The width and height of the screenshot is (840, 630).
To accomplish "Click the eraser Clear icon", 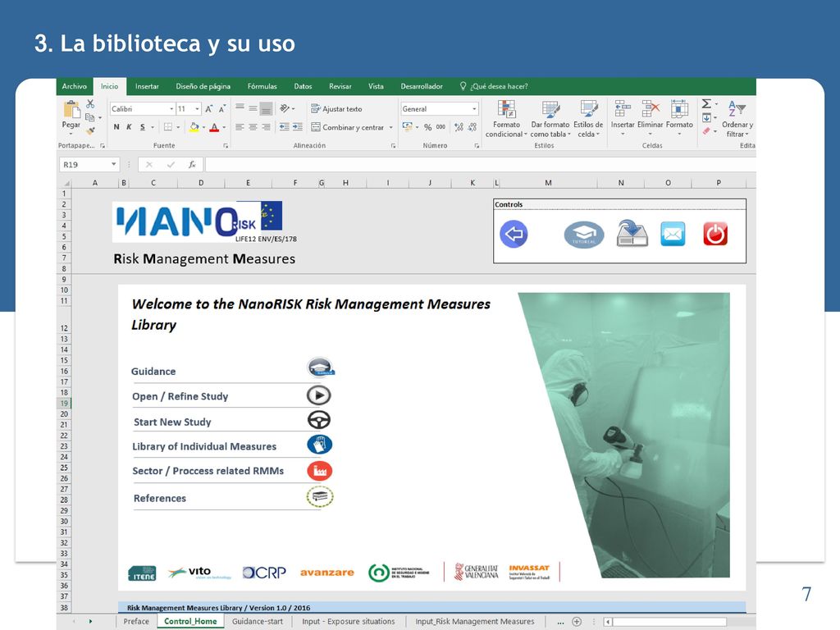I will coord(706,130).
